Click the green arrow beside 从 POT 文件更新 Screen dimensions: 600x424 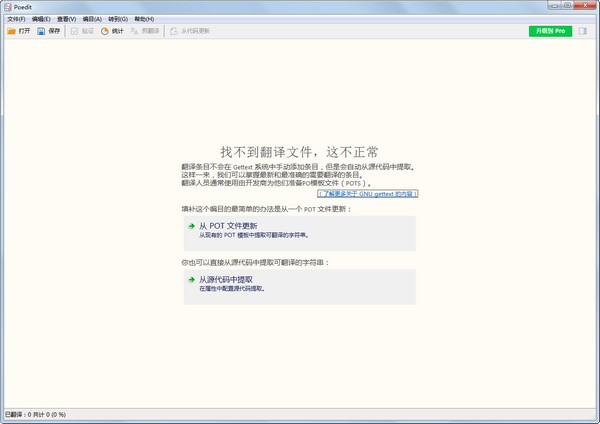pyautogui.click(x=192, y=226)
